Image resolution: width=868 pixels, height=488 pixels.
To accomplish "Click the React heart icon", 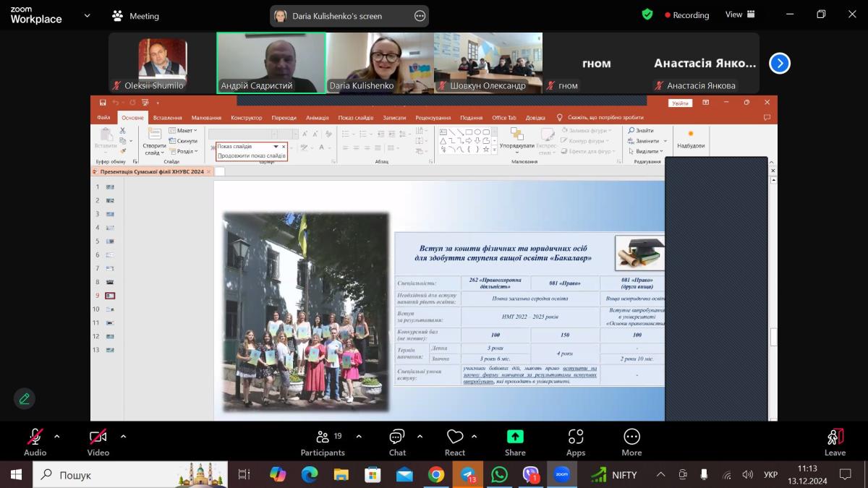I will [455, 442].
